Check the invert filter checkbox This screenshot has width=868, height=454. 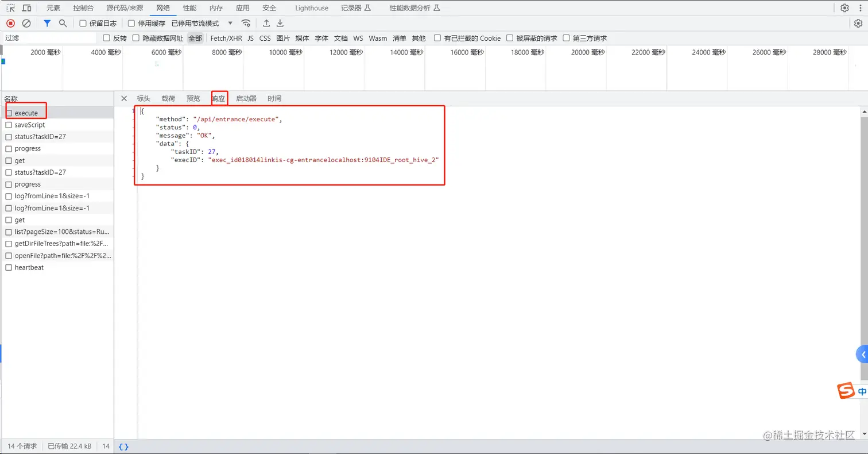[x=106, y=38]
